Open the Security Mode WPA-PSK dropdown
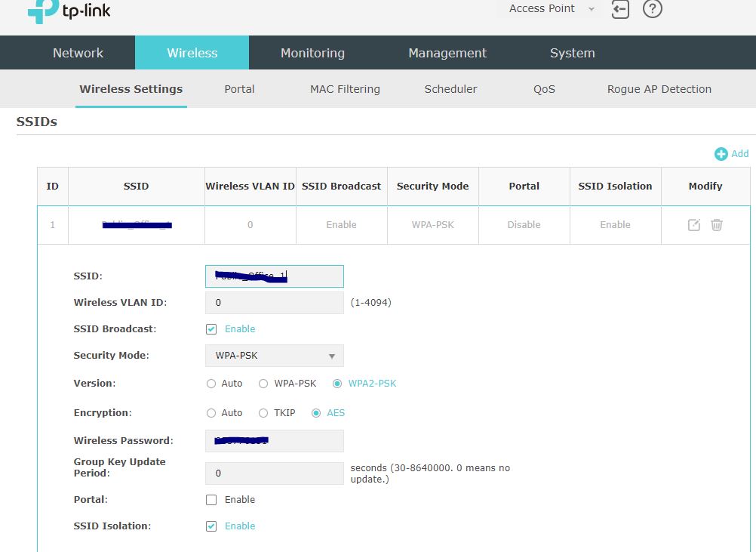Screen dimensions: 756x552 click(275, 356)
